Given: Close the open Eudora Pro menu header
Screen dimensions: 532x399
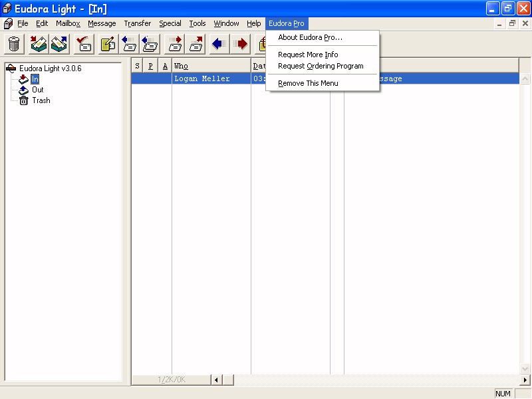Looking at the screenshot, I should 287,23.
